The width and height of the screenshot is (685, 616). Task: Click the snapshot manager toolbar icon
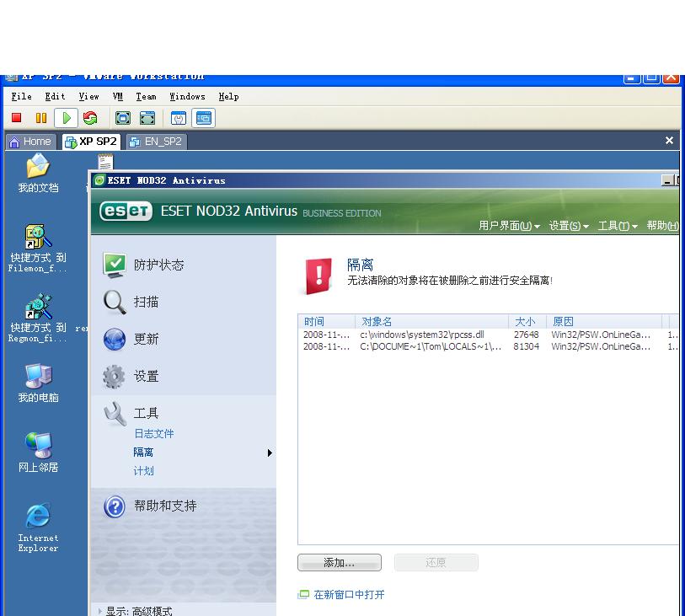(179, 117)
